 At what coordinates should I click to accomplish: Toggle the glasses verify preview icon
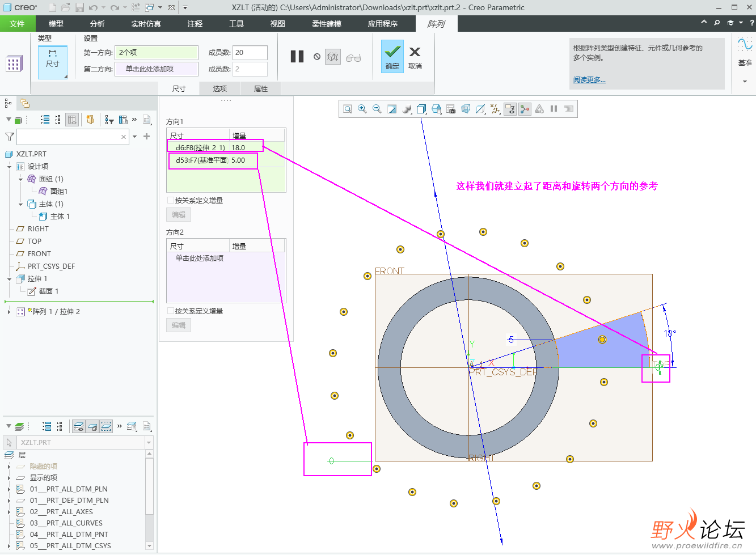pos(353,57)
